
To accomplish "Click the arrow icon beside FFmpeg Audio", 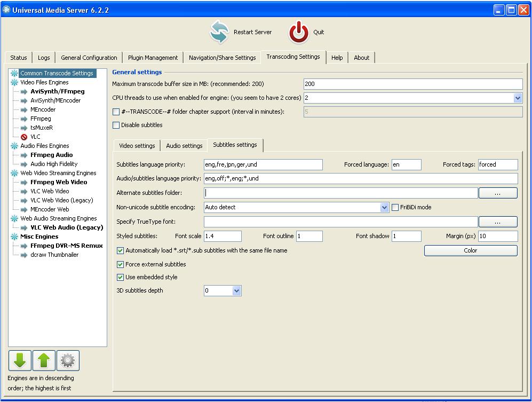I will tap(24, 155).
